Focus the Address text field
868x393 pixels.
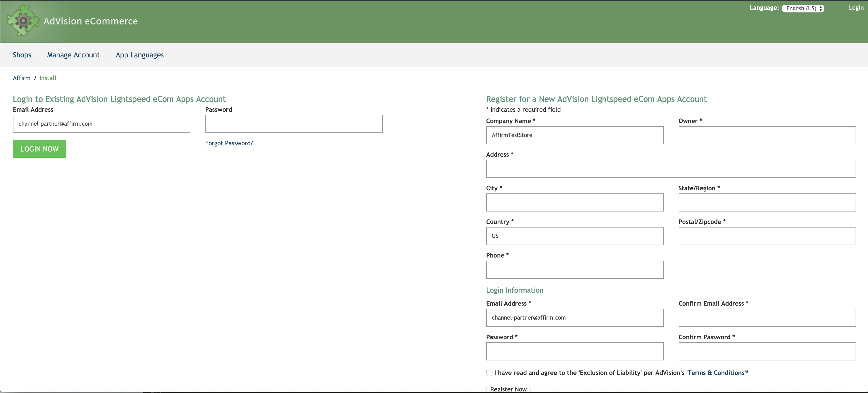click(x=671, y=169)
